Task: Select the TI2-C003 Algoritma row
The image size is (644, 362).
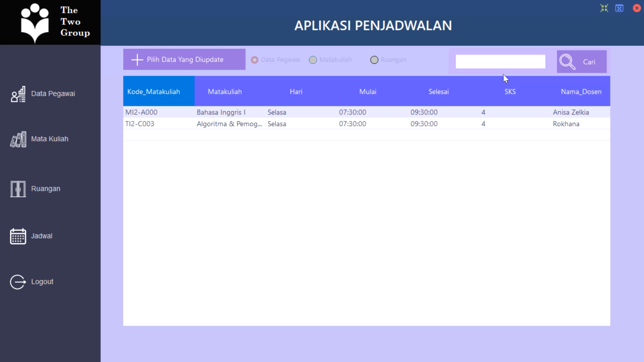Action: [x=302, y=124]
